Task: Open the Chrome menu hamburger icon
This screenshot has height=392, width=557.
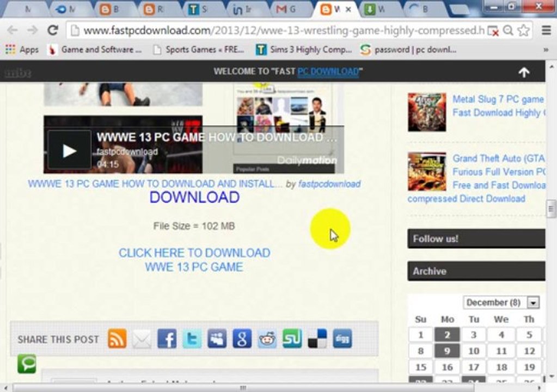Action: [546, 30]
